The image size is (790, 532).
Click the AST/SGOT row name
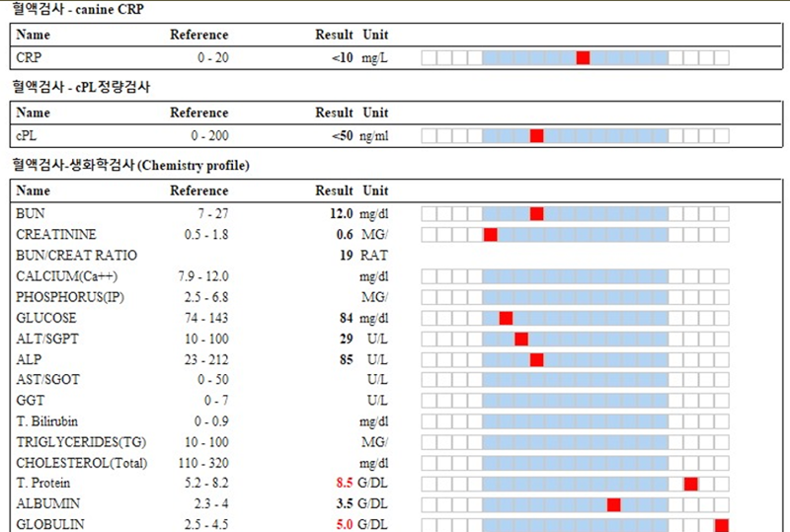[47, 379]
